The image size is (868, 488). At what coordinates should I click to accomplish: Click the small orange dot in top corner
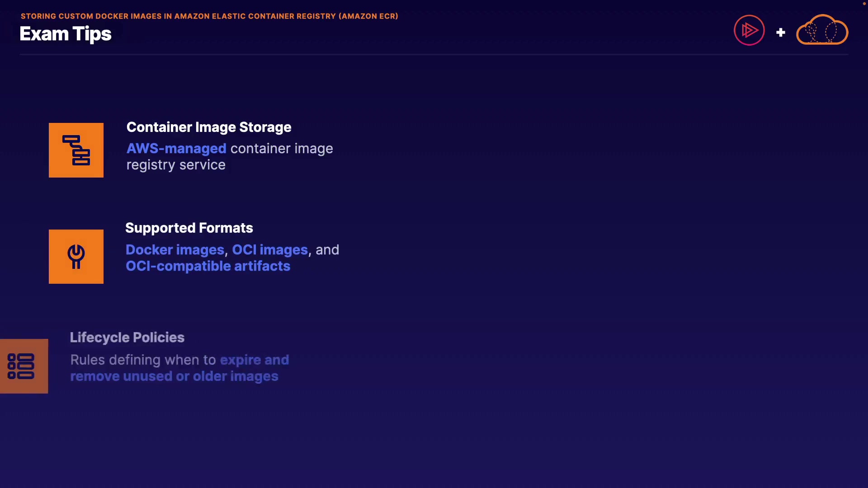(x=864, y=4)
